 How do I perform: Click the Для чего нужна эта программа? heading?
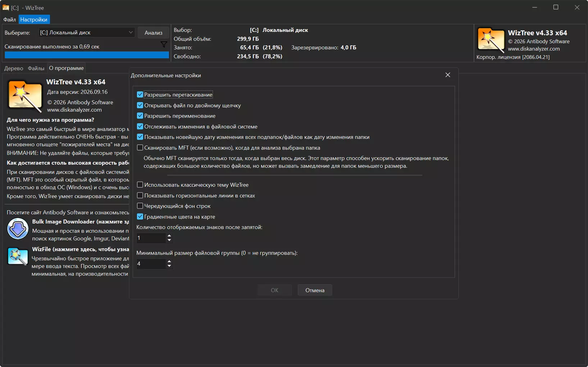[x=50, y=120]
